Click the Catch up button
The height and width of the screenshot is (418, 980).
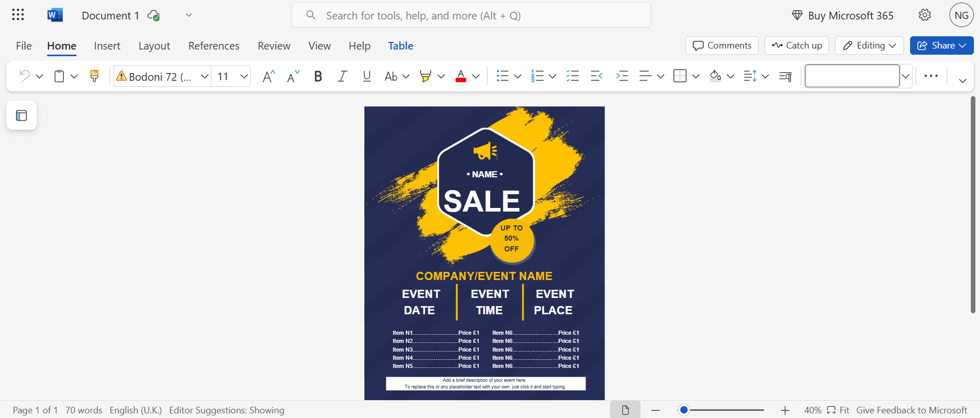(797, 45)
